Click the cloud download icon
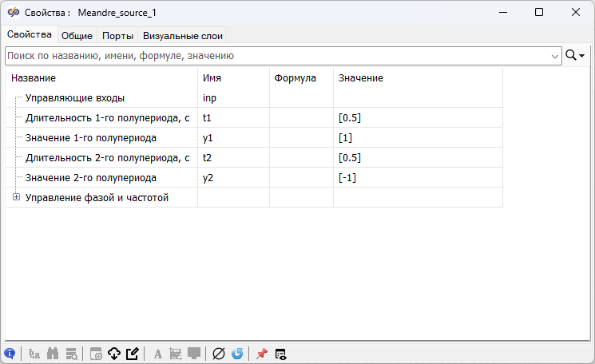Screen dimensions: 595x364 [113, 354]
